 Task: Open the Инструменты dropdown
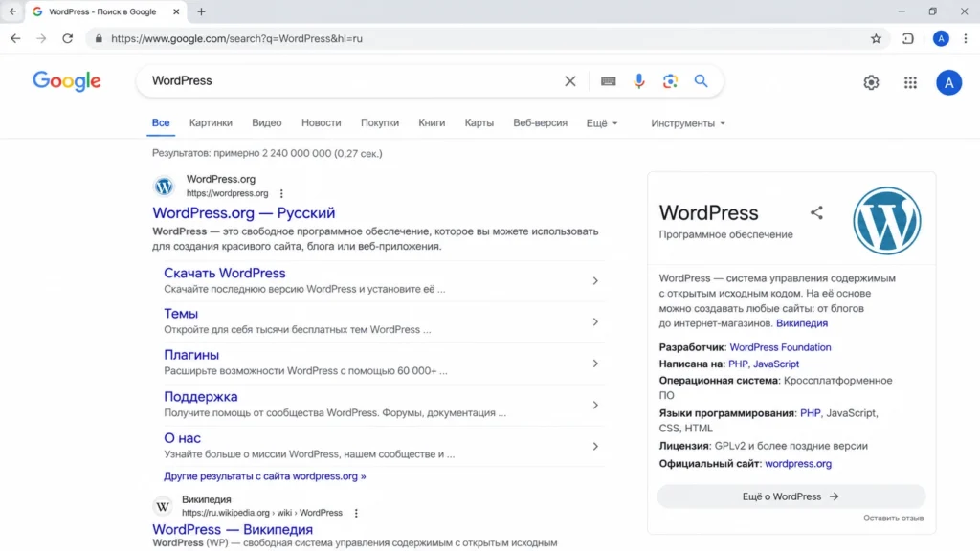tap(688, 123)
